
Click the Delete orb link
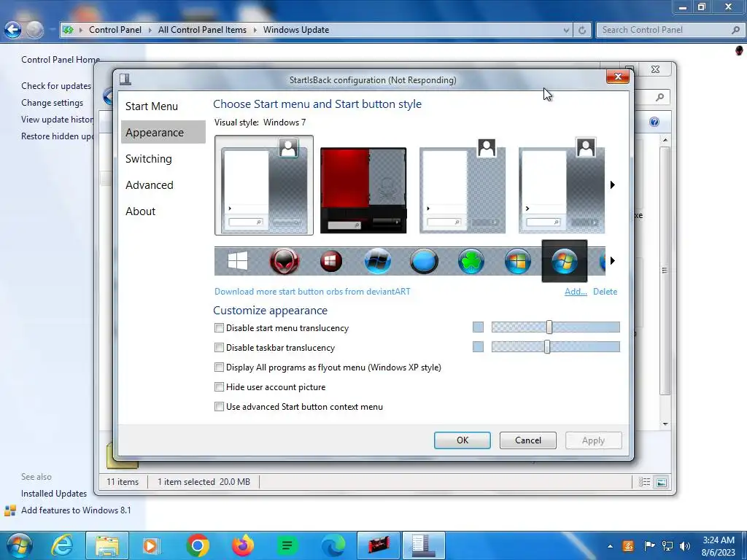605,292
